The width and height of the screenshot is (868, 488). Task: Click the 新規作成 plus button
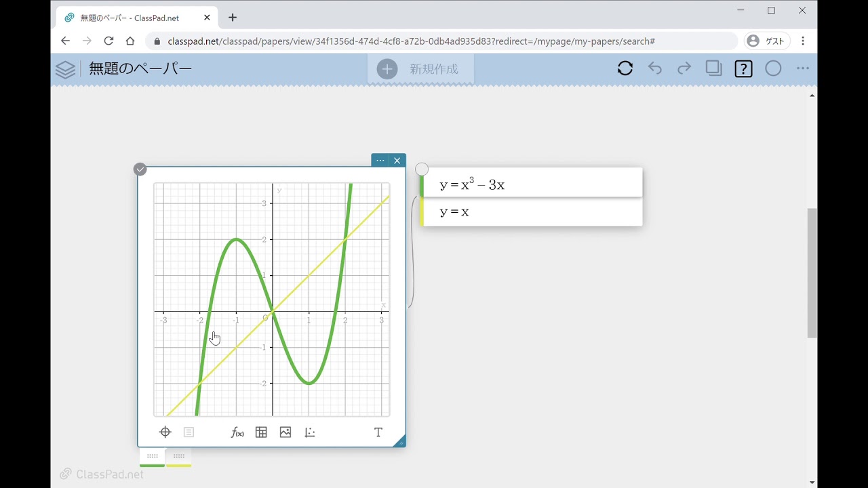click(x=387, y=69)
